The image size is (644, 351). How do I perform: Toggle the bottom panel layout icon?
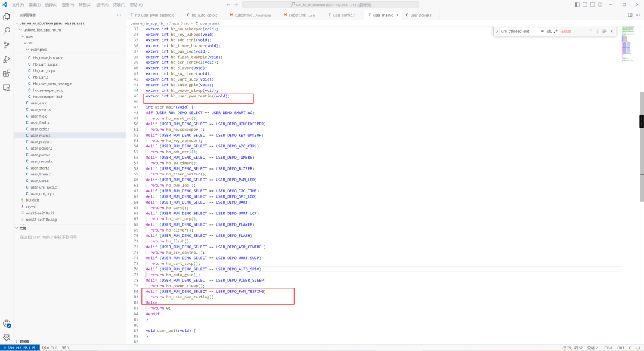585,5
